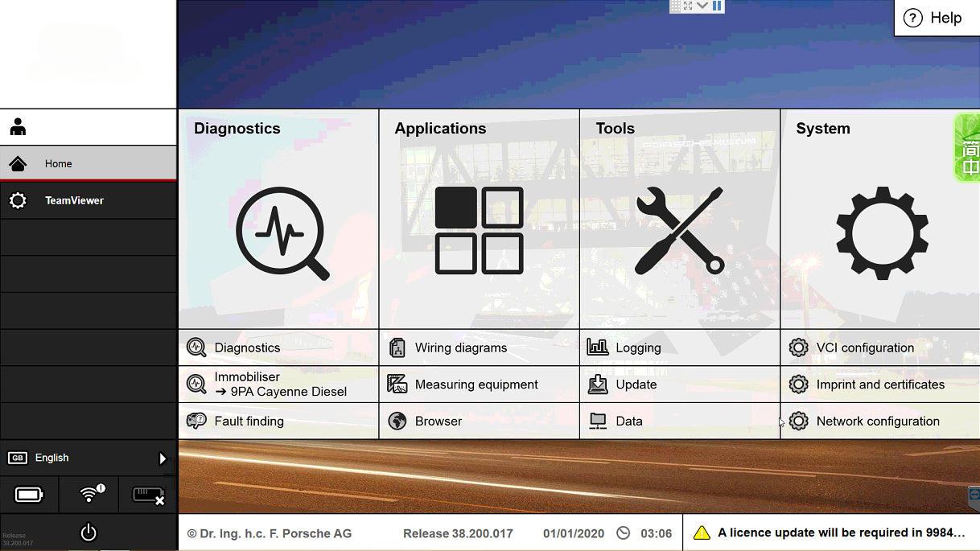Open VCI configuration
The width and height of the screenshot is (980, 551).
798,347
